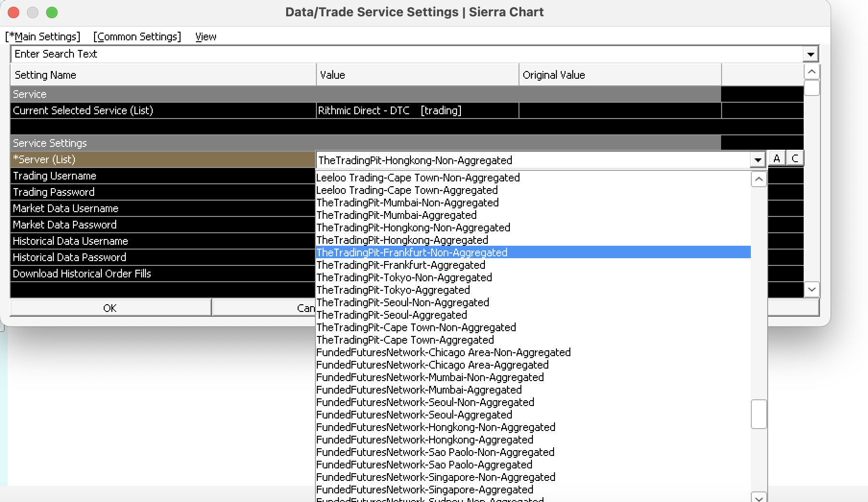Click the server list scroll up arrow
Image resolution: width=868 pixels, height=502 pixels.
click(x=759, y=179)
